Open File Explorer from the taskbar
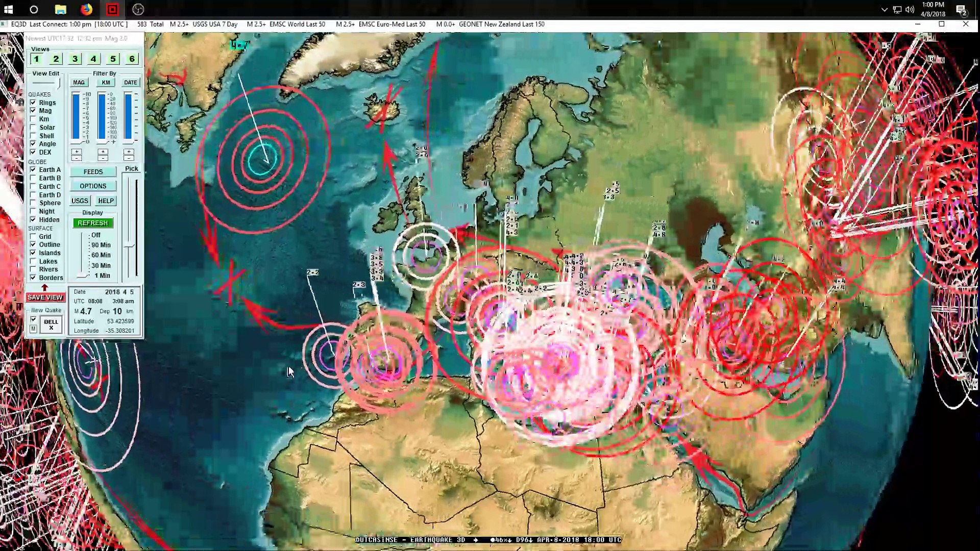This screenshot has height=551, width=980. click(x=60, y=9)
